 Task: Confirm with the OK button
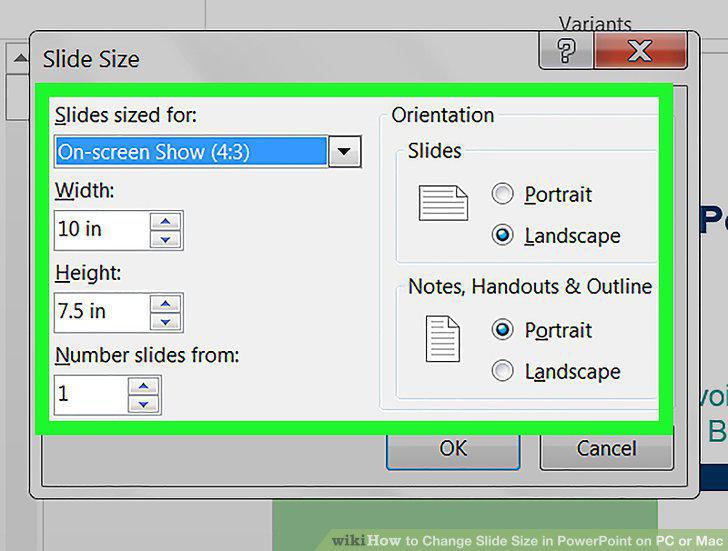pyautogui.click(x=453, y=448)
